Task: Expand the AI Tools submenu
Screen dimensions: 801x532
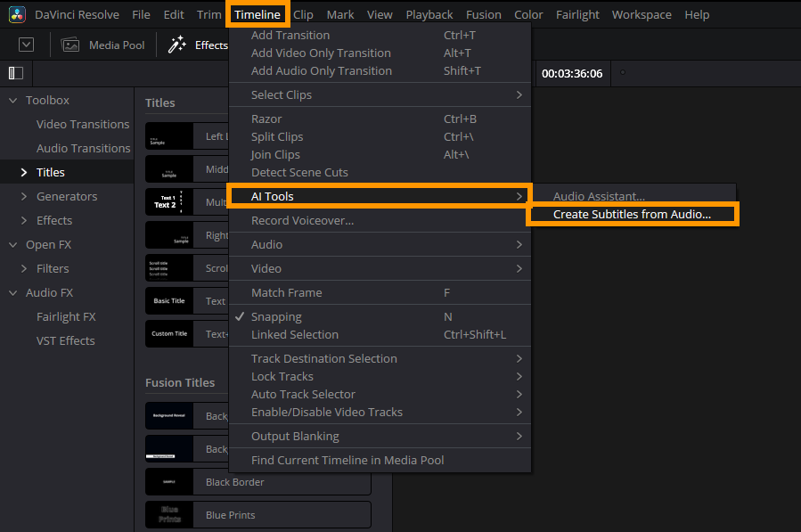Action: [380, 196]
